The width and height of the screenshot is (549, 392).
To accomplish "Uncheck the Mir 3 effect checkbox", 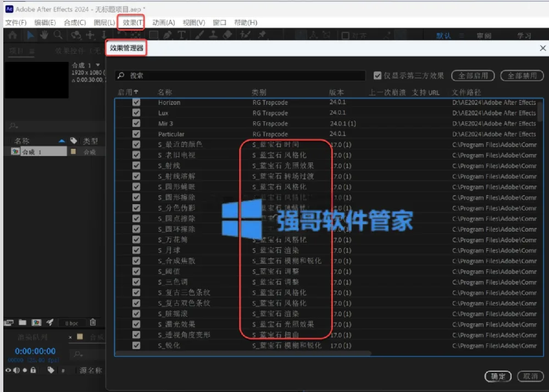I will pos(136,123).
